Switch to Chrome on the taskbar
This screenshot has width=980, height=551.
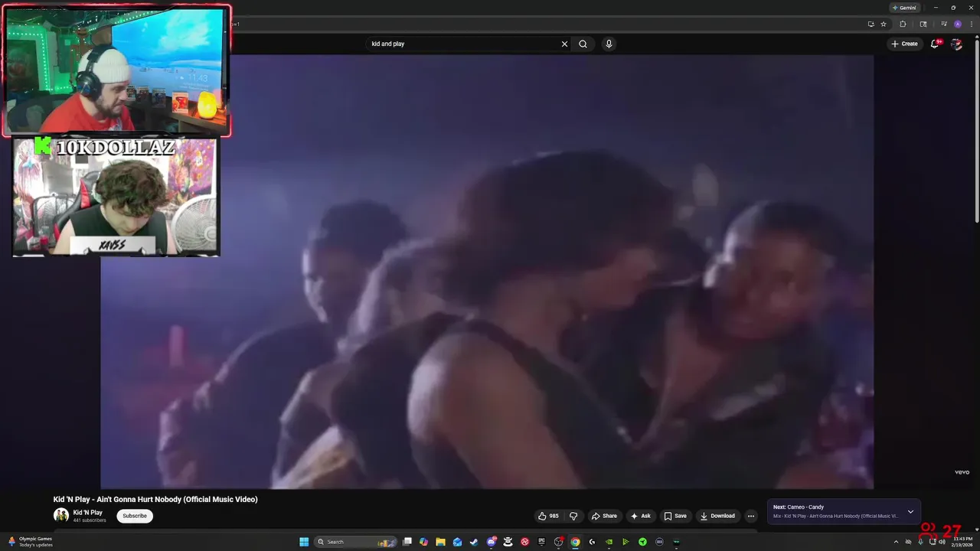574,542
